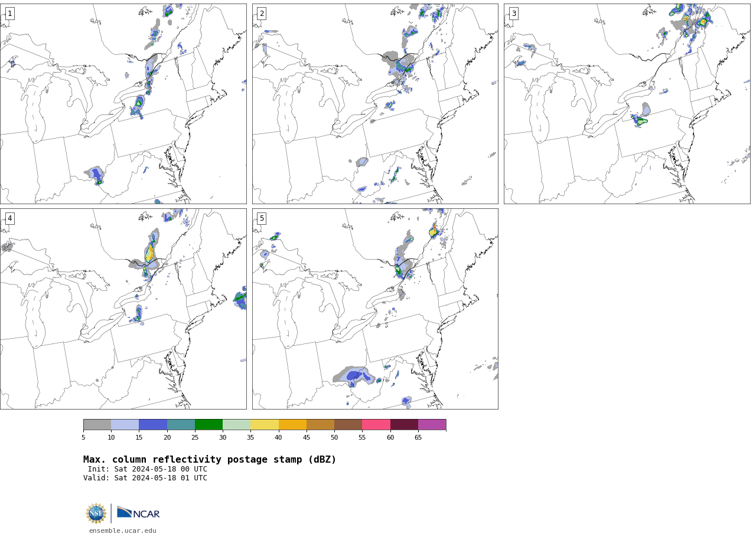Click the colorbar tick label 65
Image resolution: width=756 pixels, height=537 pixels.
pyautogui.click(x=418, y=437)
